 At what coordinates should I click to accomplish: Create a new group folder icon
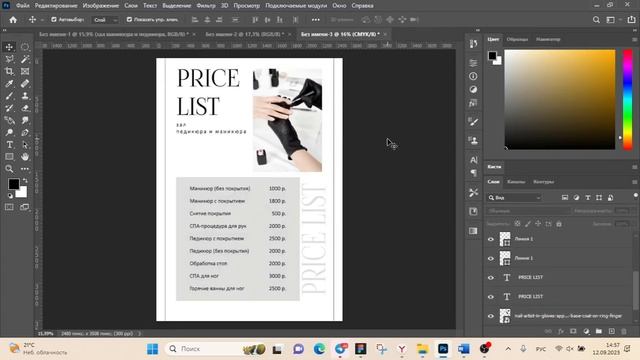click(x=598, y=331)
